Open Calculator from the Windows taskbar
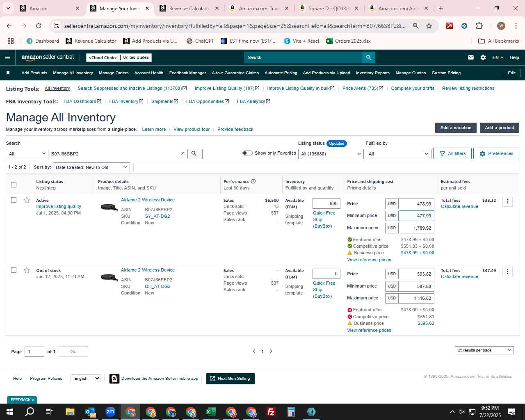The width and height of the screenshot is (525, 420). [x=291, y=412]
